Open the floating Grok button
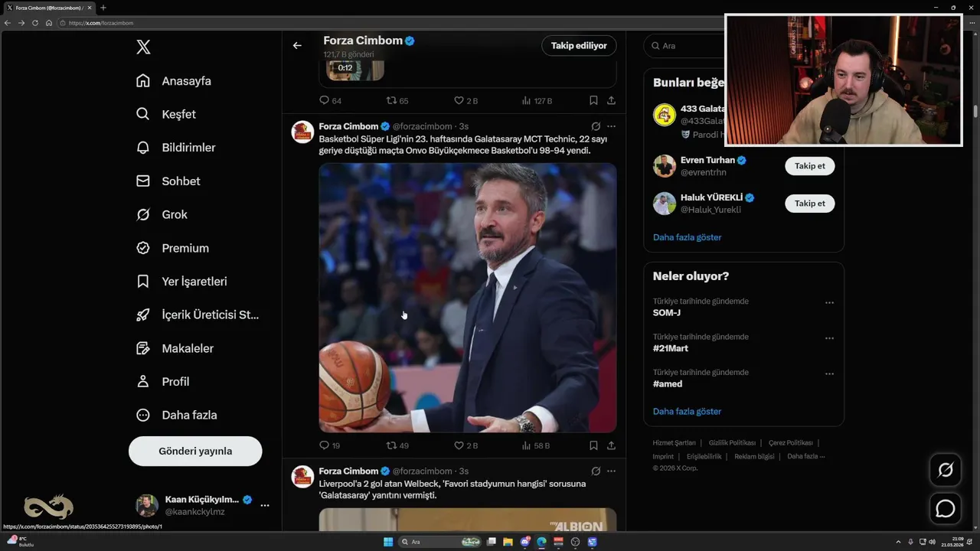 click(x=946, y=470)
